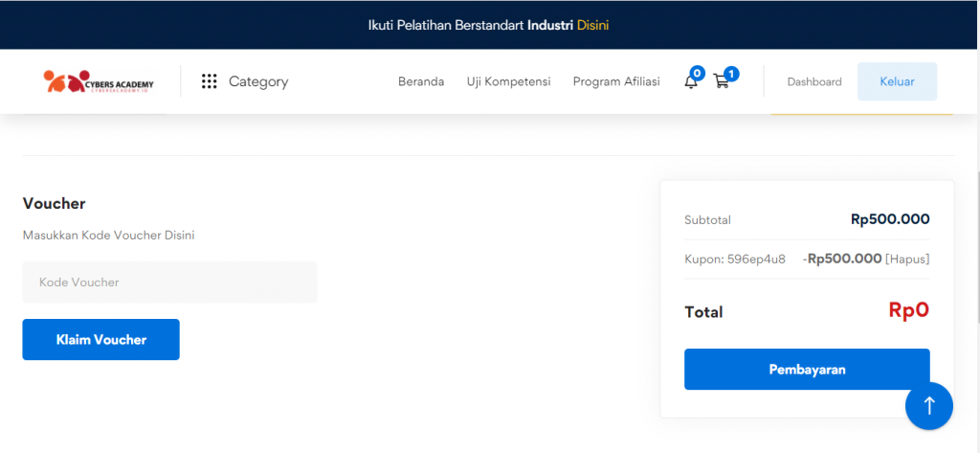The height and width of the screenshot is (453, 980).
Task: Click the Keluar logout button
Action: (897, 82)
